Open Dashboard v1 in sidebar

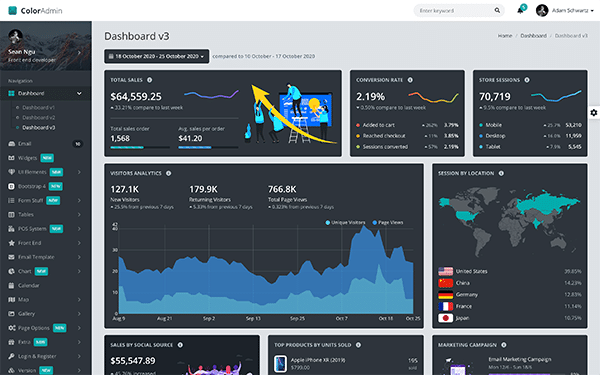click(x=38, y=108)
